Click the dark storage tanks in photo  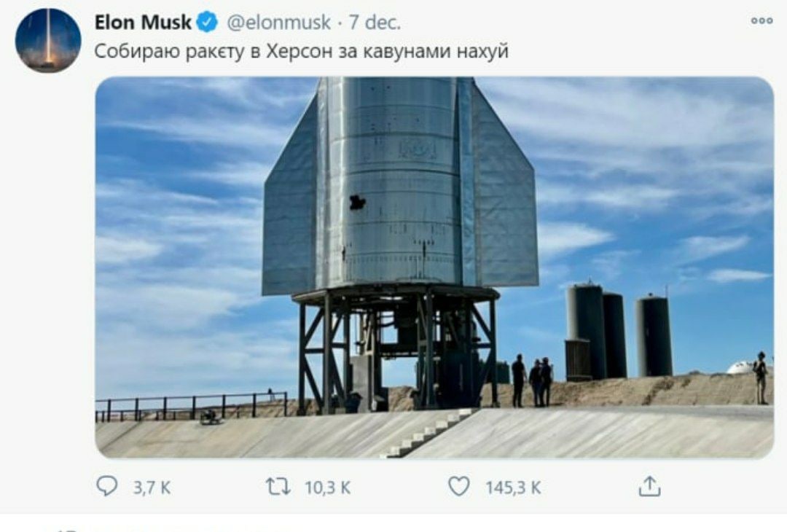[x=619, y=332]
